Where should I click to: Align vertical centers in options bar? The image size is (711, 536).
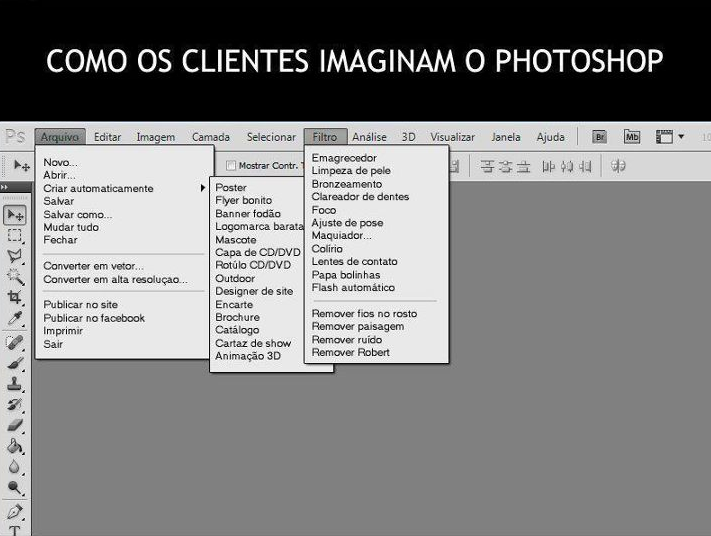(505, 166)
